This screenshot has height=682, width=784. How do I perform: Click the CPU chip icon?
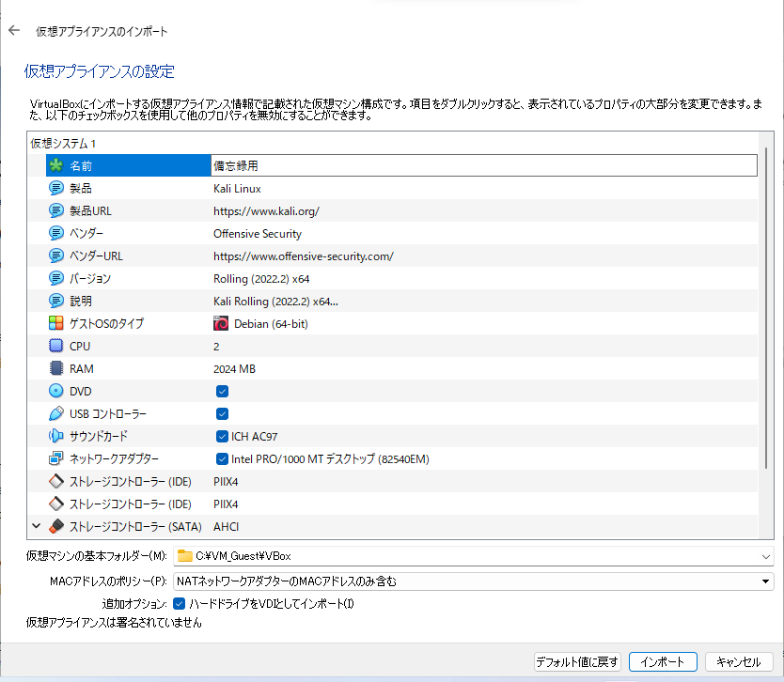pyautogui.click(x=56, y=346)
